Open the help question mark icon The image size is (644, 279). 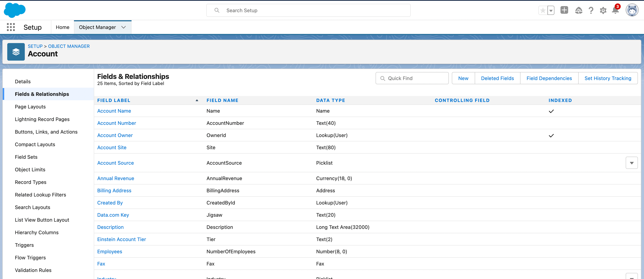591,10
